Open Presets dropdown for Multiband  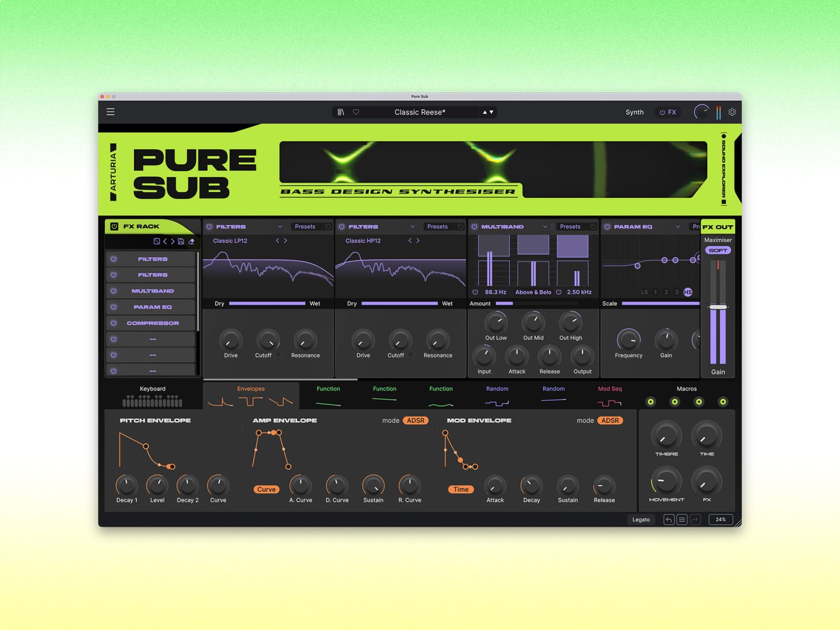pyautogui.click(x=570, y=227)
